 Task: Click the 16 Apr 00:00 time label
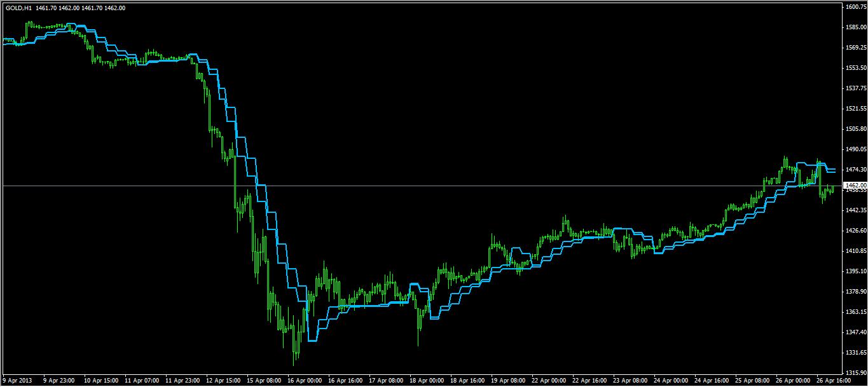pyautogui.click(x=304, y=381)
